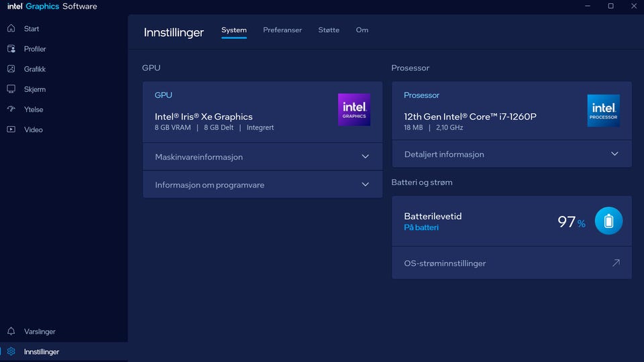Click the Informasjon om programvare label
Image resolution: width=644 pixels, height=362 pixels.
click(209, 185)
